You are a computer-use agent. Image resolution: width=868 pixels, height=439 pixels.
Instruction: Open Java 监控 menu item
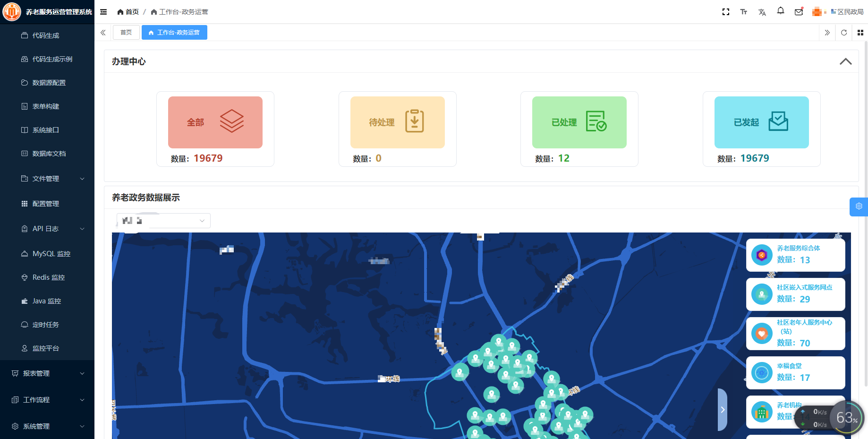pyautogui.click(x=47, y=301)
